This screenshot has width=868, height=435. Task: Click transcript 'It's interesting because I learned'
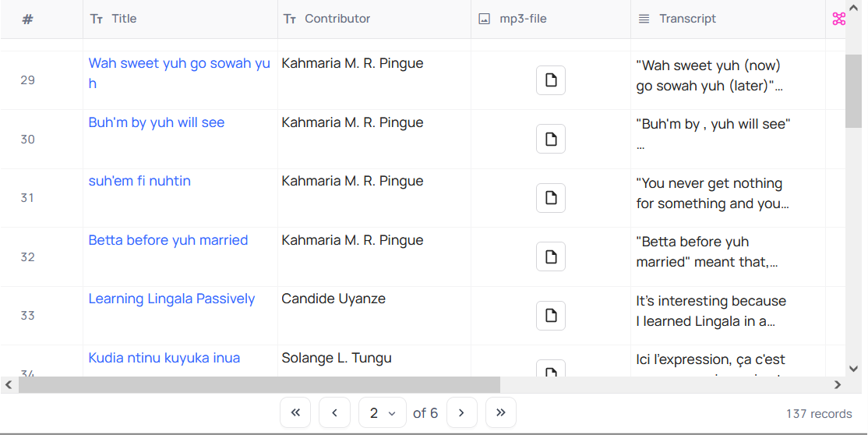(x=711, y=311)
